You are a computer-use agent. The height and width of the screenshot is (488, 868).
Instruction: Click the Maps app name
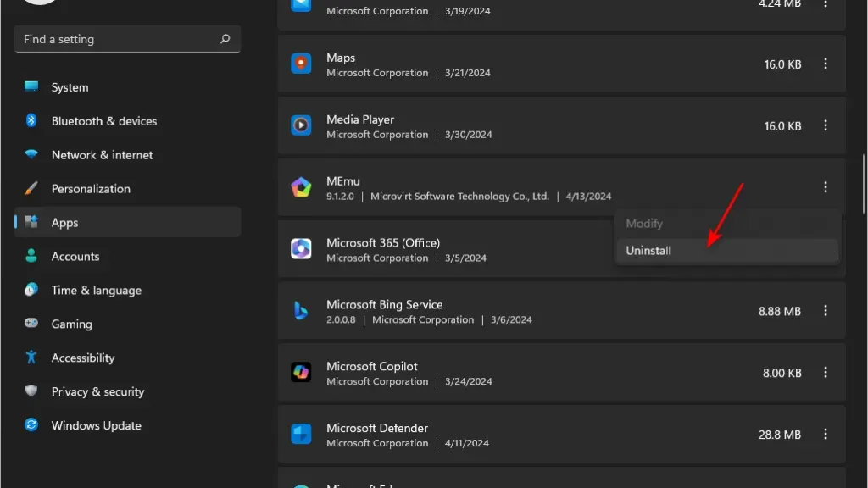pyautogui.click(x=341, y=58)
